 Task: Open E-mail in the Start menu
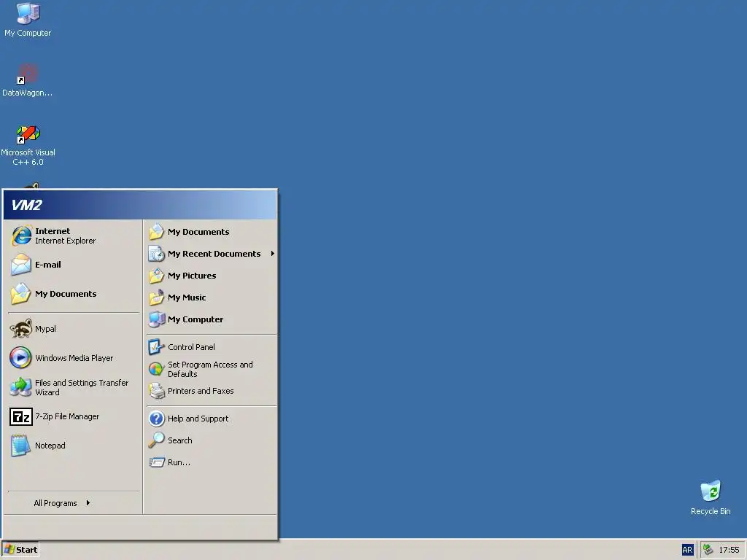point(73,265)
